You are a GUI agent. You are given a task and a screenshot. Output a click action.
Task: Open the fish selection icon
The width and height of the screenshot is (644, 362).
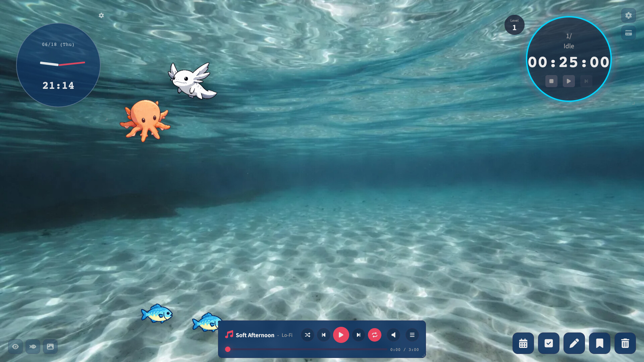tap(33, 347)
